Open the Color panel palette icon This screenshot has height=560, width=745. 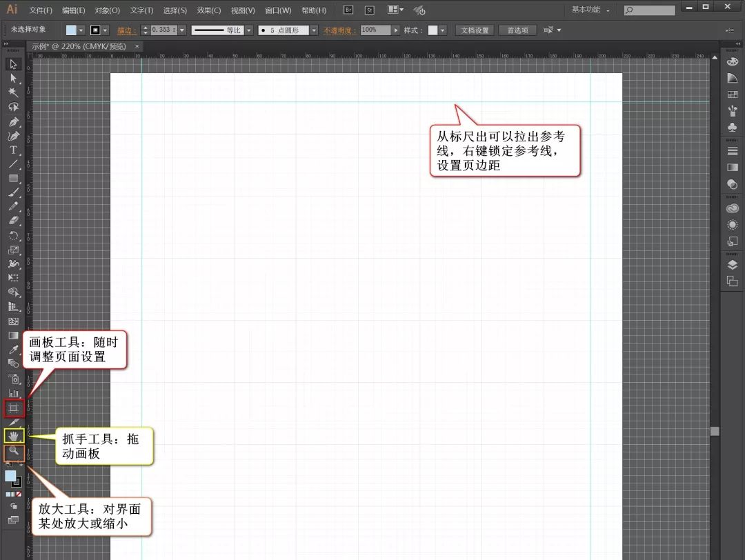pyautogui.click(x=732, y=62)
